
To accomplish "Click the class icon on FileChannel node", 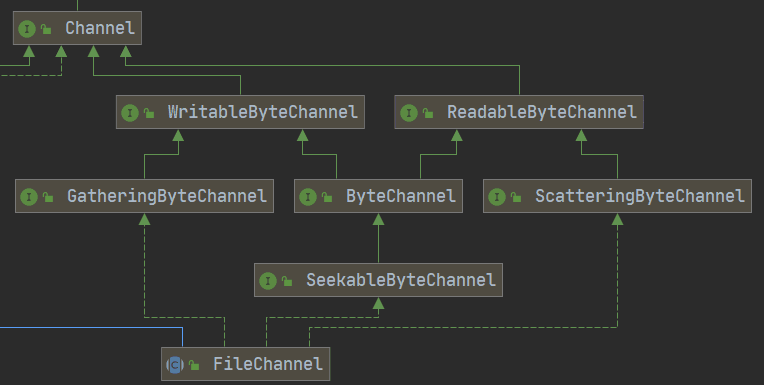I will [175, 365].
